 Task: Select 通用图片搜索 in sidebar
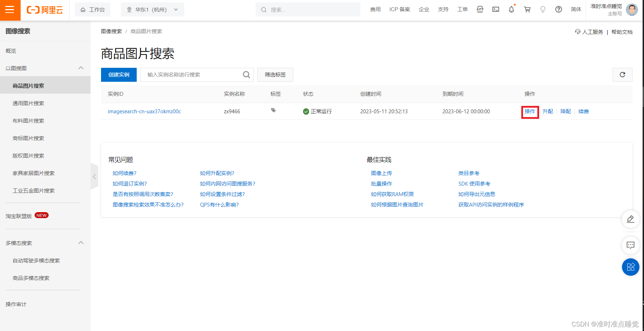(28, 103)
